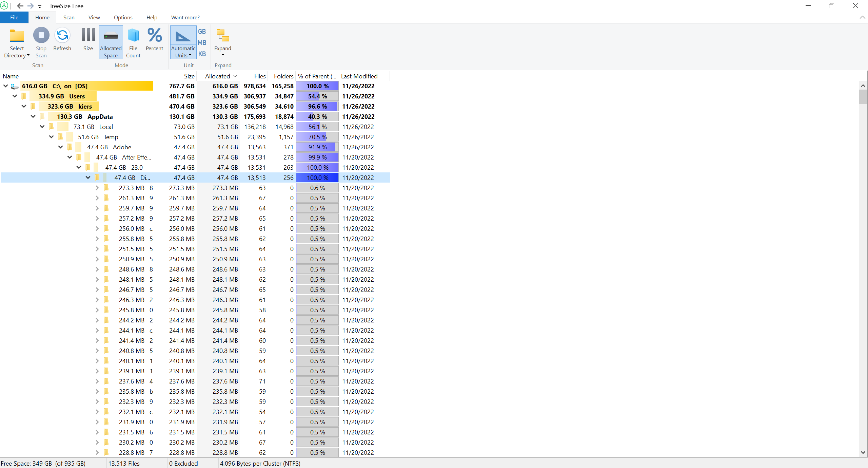Collapse the Users folder node
This screenshot has width=868, height=468.
click(15, 96)
